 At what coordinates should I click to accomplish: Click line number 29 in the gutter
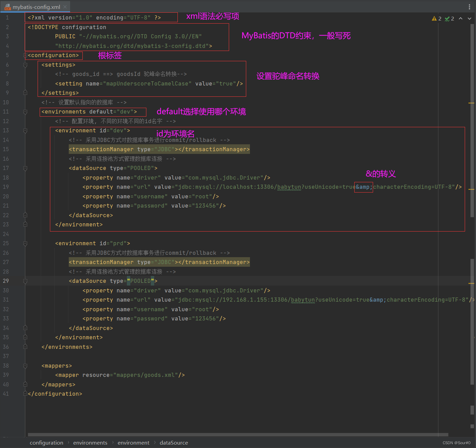[6, 281]
